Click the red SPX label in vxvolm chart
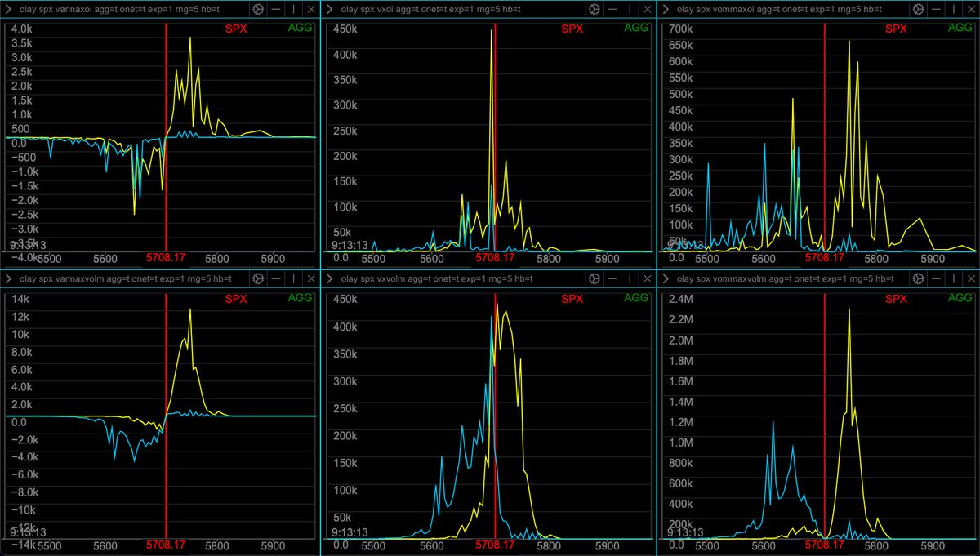Viewport: 980px width, 556px height. point(572,298)
